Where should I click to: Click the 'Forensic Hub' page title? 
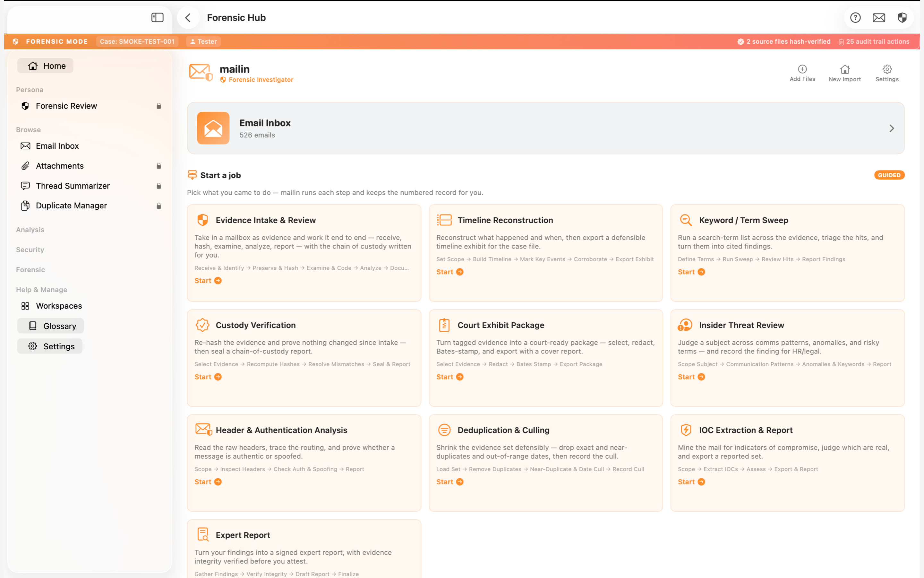236,18
